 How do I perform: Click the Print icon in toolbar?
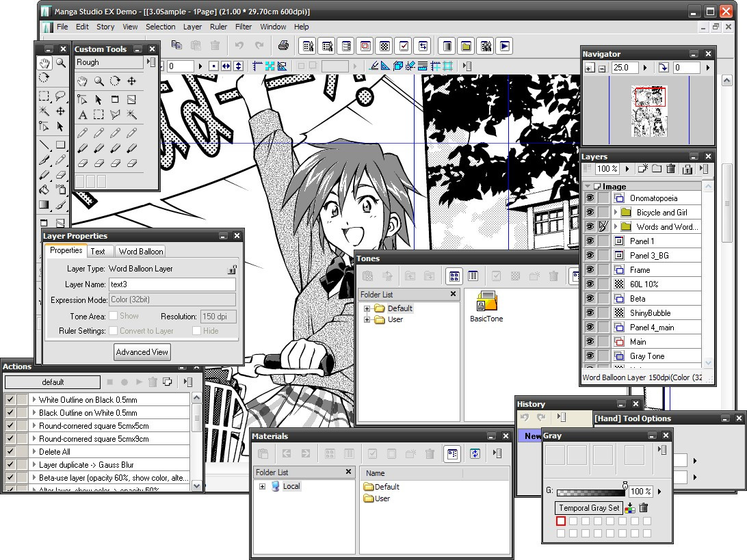tap(283, 46)
